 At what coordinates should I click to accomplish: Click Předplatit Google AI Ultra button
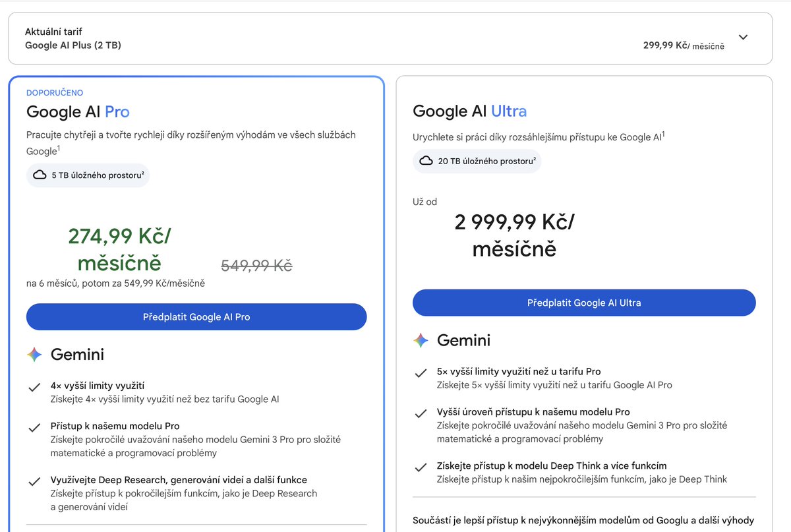pos(584,303)
